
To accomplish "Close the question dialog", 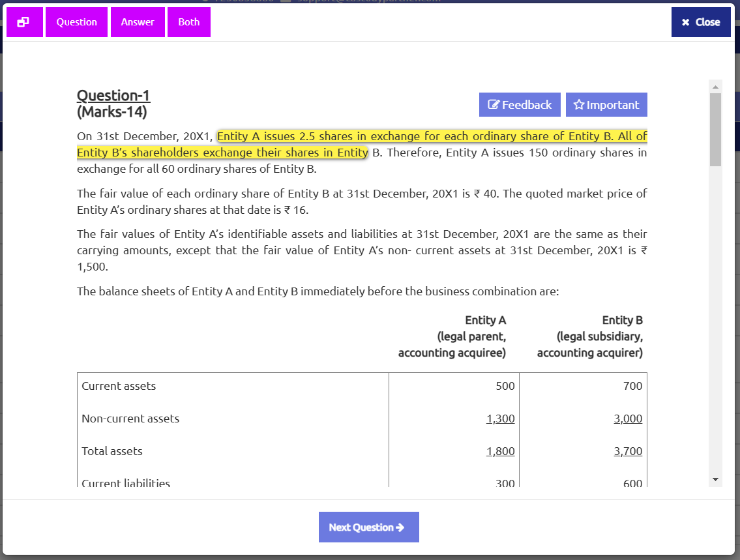I will coord(701,22).
